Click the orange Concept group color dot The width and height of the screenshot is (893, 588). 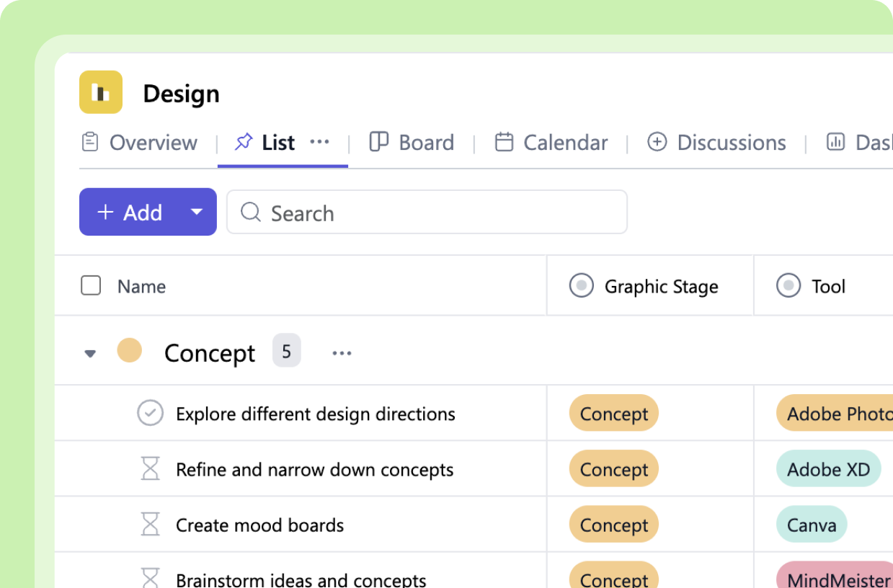coord(130,351)
